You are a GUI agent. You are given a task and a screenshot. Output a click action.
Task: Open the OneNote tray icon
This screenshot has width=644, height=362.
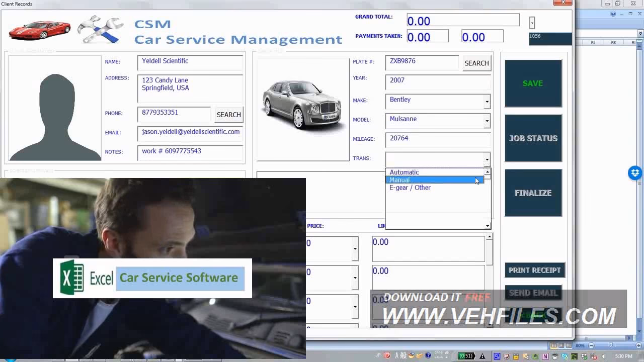pyautogui.click(x=545, y=356)
